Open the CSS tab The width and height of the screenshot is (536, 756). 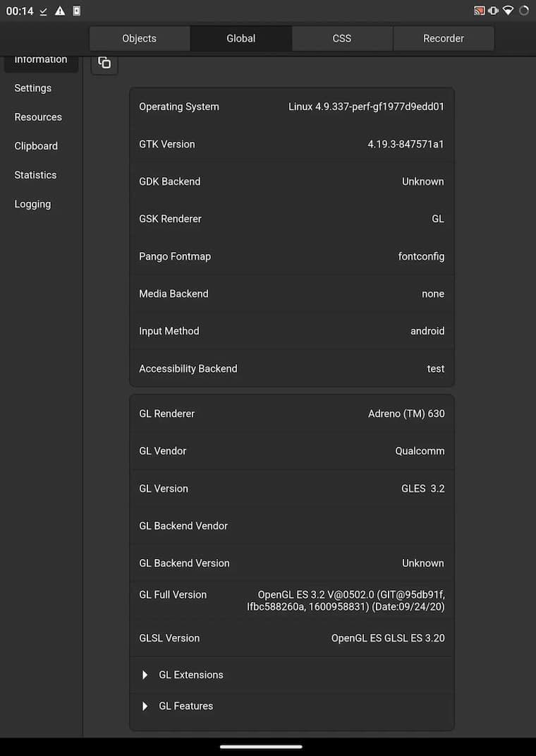point(342,39)
